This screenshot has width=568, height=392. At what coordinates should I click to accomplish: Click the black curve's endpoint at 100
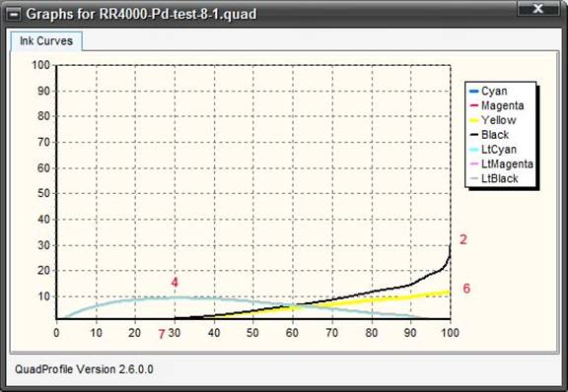tap(450, 246)
